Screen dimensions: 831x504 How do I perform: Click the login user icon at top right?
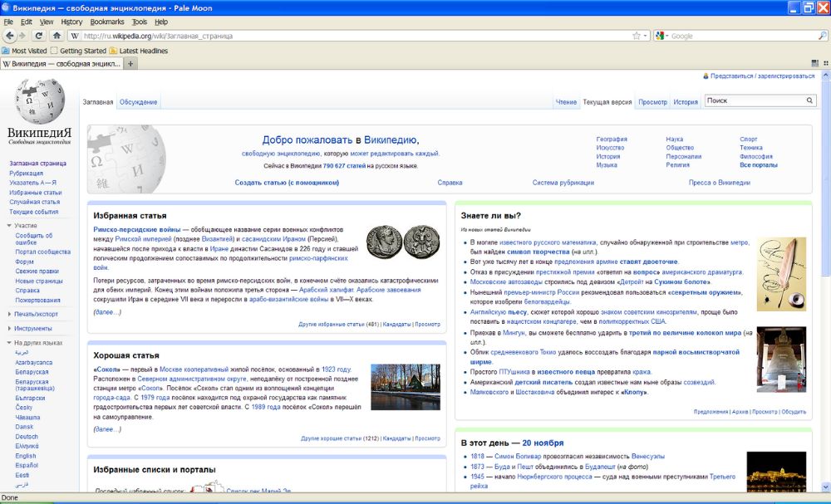click(x=706, y=76)
